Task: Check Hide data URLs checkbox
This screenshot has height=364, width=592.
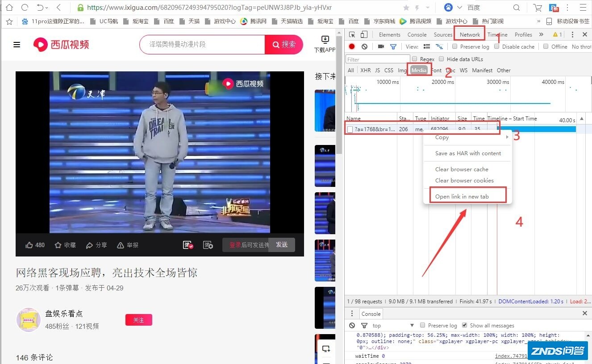Action: 442,59
